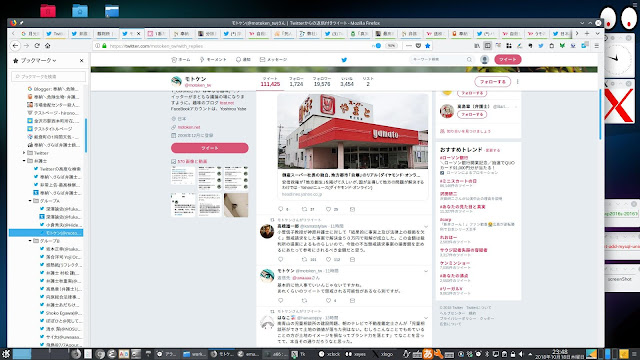This screenshot has height=360, width=640.
Task: Open the profile more options dots
Action: click(518, 82)
